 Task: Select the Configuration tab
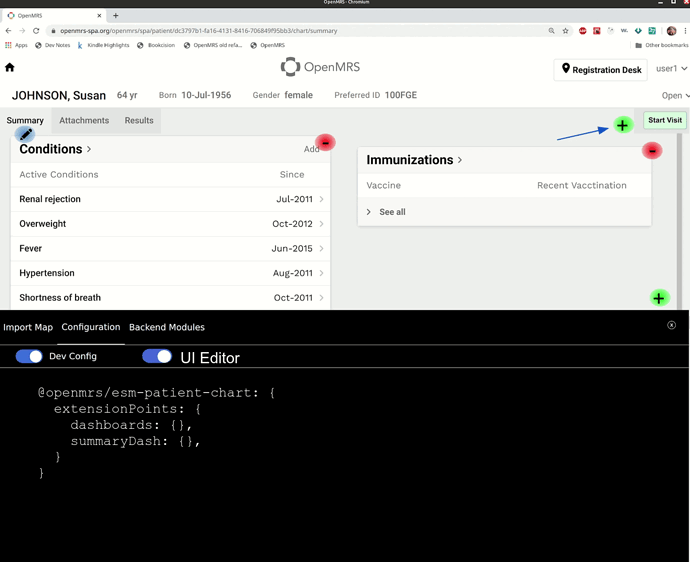(91, 327)
